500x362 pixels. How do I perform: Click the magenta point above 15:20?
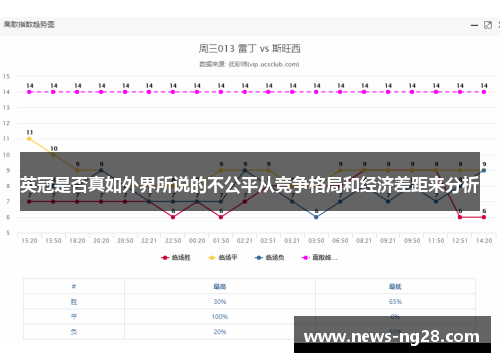pyautogui.click(x=29, y=92)
